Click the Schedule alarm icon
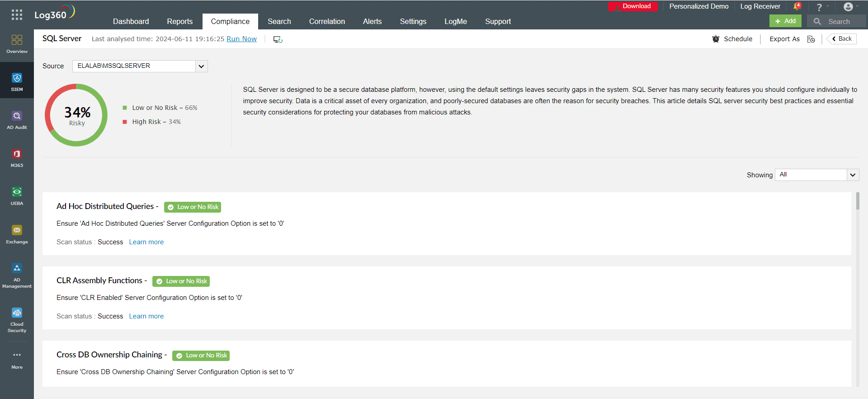 (716, 39)
